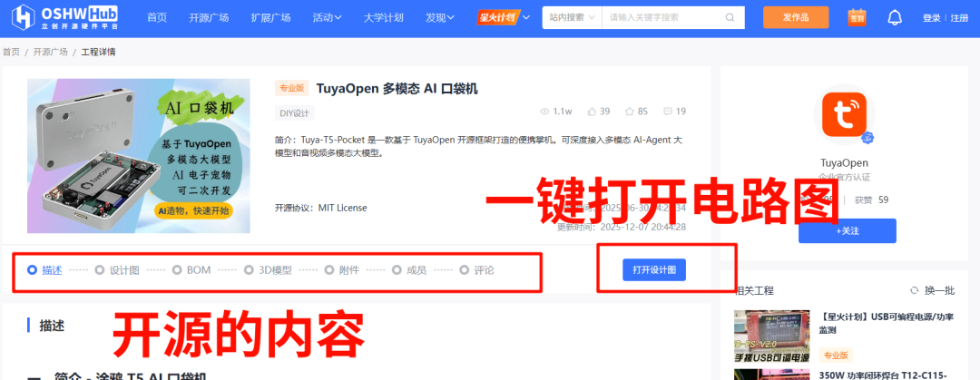The image size is (980, 380).
Task: Click the OSHWHub logo
Action: 65,17
